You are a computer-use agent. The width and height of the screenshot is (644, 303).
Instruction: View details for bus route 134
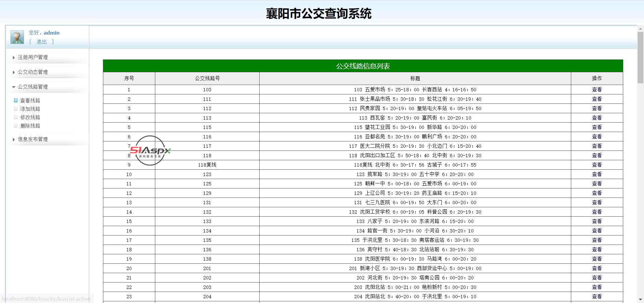(597, 231)
